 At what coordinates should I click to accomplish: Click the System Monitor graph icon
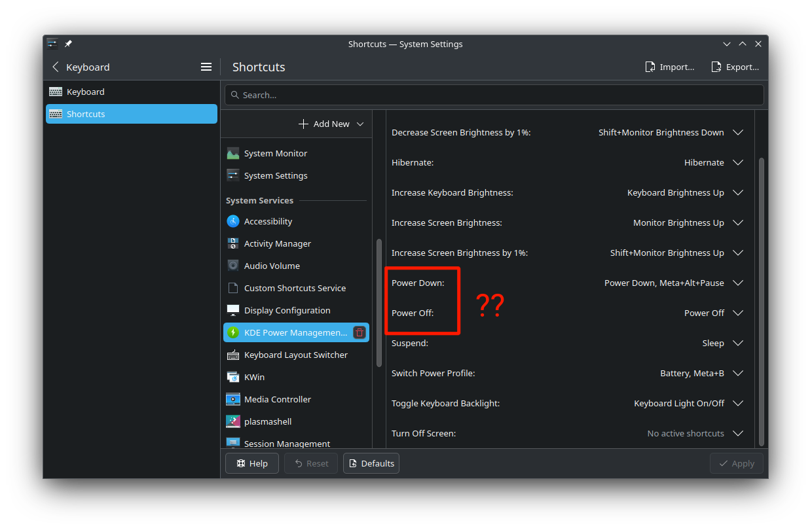[x=232, y=153]
